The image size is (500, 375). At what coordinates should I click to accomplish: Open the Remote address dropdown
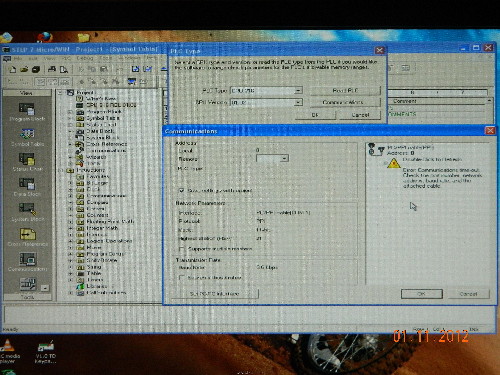pyautogui.click(x=284, y=158)
